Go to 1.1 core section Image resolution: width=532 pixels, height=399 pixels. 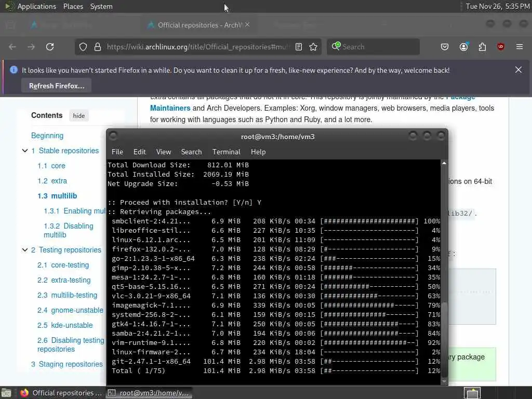(51, 166)
